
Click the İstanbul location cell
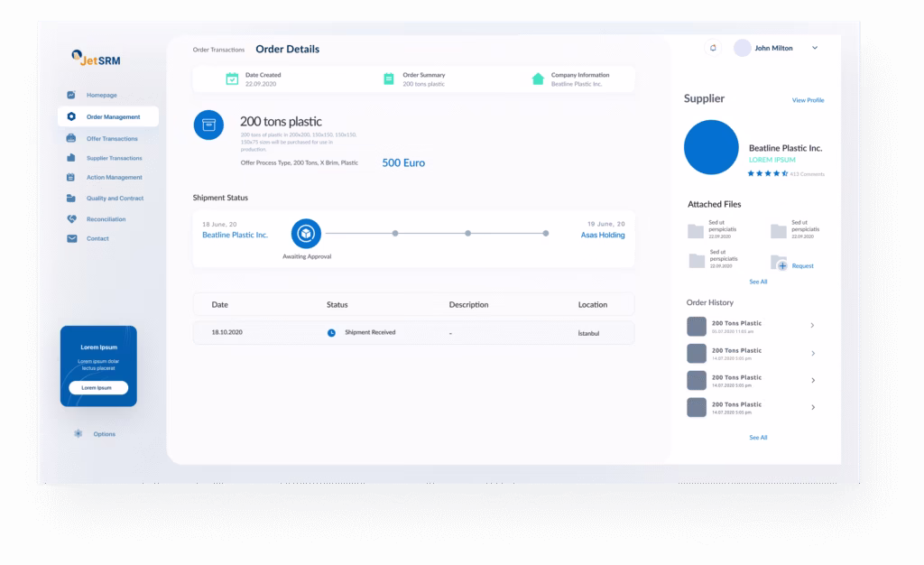pos(588,333)
